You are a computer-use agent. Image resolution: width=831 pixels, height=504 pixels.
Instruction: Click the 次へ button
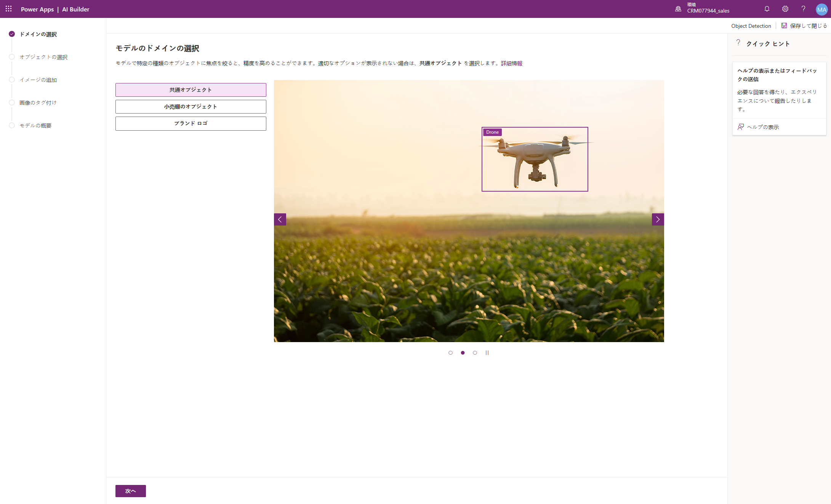[131, 491]
